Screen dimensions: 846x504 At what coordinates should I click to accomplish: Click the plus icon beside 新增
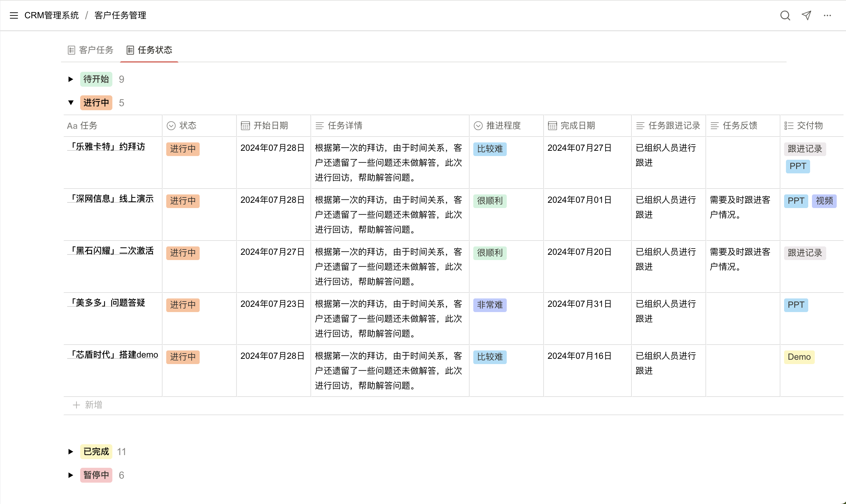pyautogui.click(x=76, y=405)
